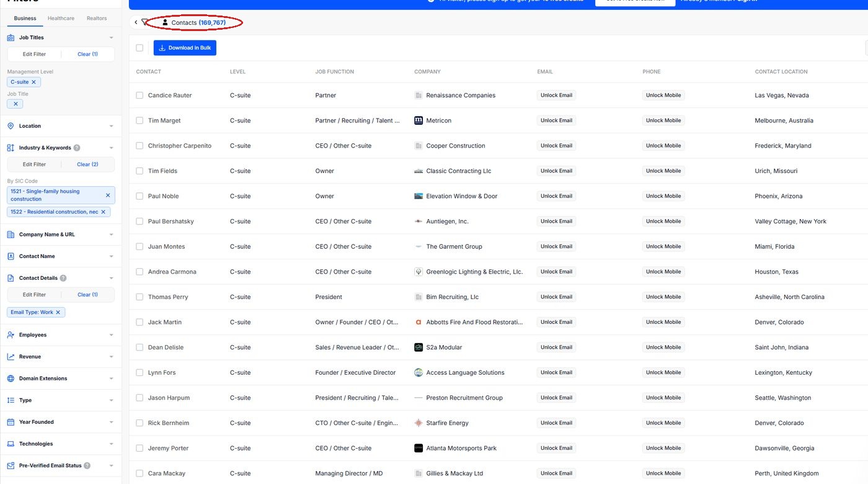Click the Industry & Keywords filter icon
The width and height of the screenshot is (868, 484).
coord(11,148)
